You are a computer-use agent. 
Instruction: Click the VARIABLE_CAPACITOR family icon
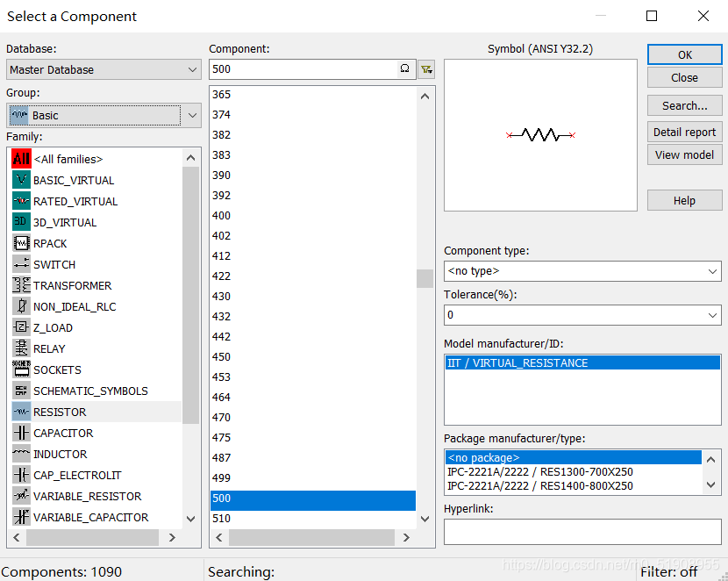coord(21,517)
